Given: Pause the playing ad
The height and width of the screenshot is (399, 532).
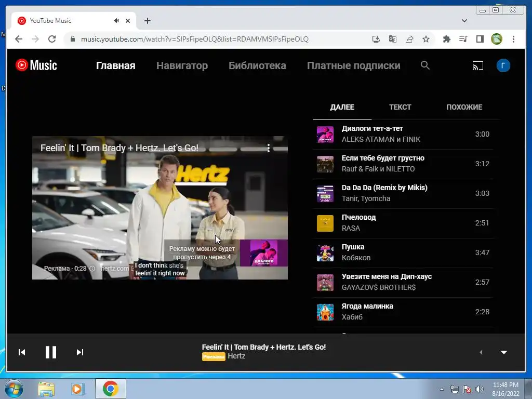Looking at the screenshot, I should [x=51, y=352].
